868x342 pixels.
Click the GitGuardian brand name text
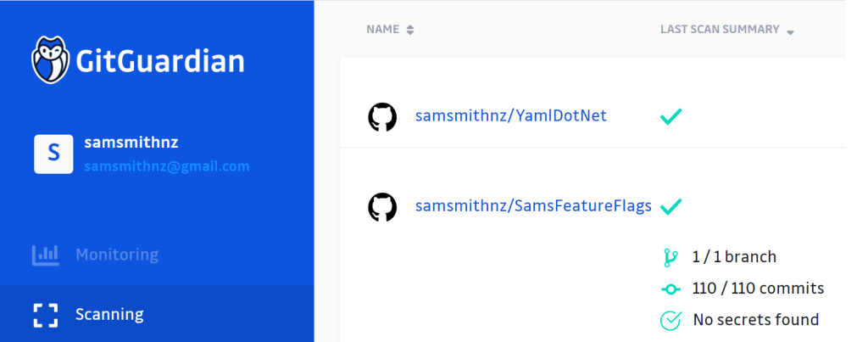[x=160, y=61]
